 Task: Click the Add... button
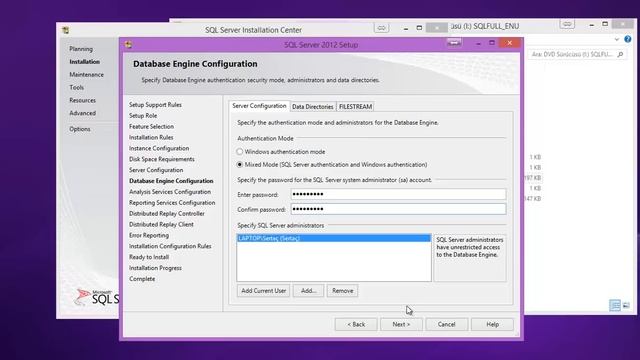point(308,291)
